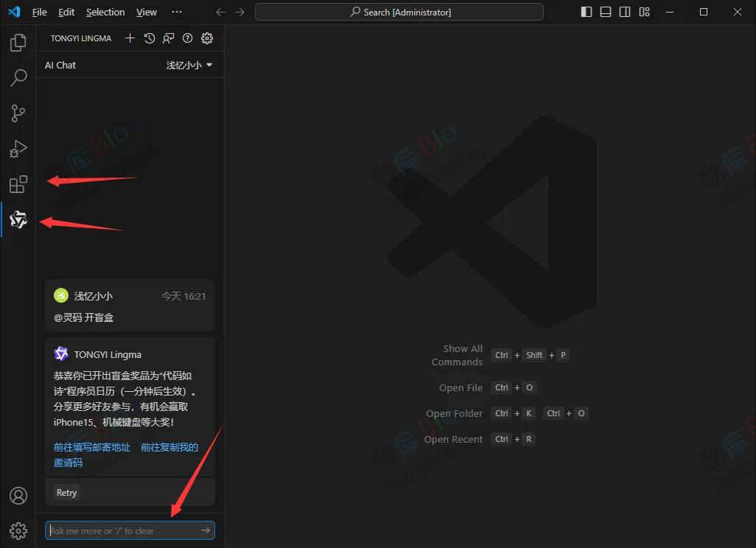Open the Selection menu

[105, 12]
